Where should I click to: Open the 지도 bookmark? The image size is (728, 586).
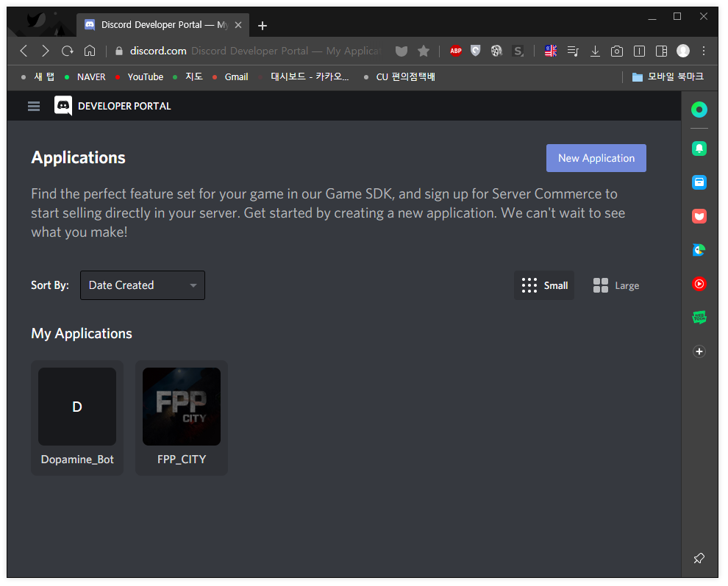(188, 76)
